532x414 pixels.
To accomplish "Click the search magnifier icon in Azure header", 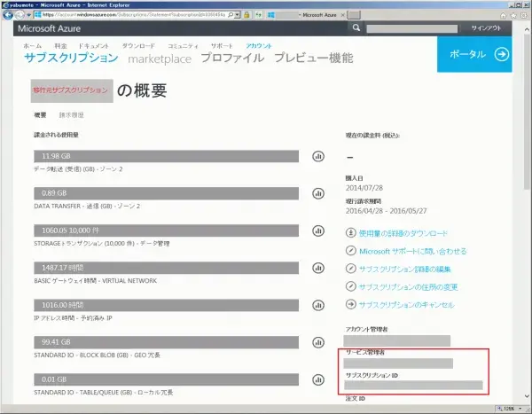I will (x=356, y=27).
